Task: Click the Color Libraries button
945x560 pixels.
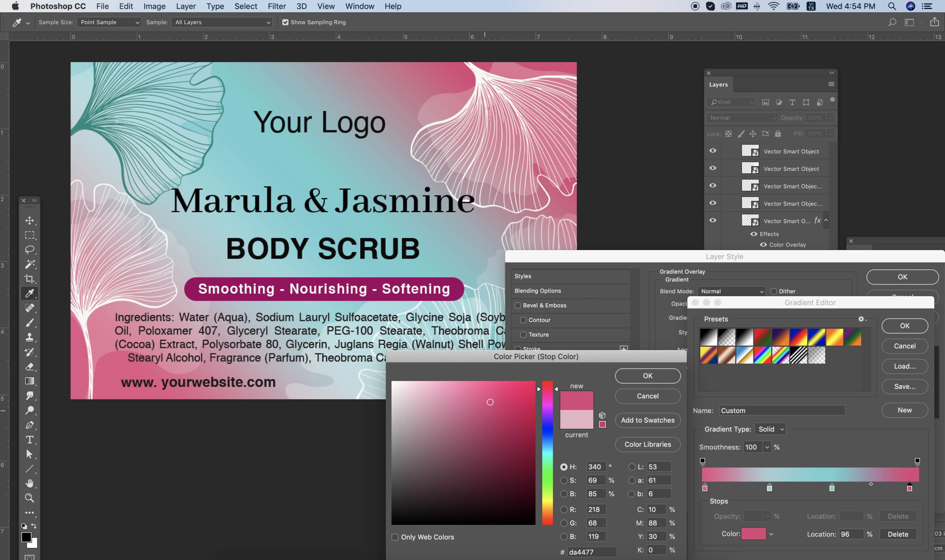Action: click(x=647, y=444)
